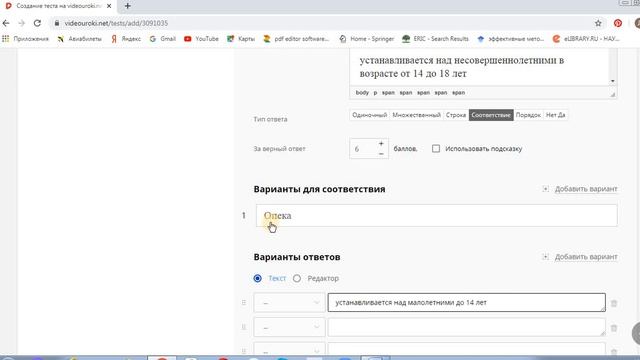This screenshot has height=360, width=640.
Task: Decrease points with the minus stepper
Action: 381,154
